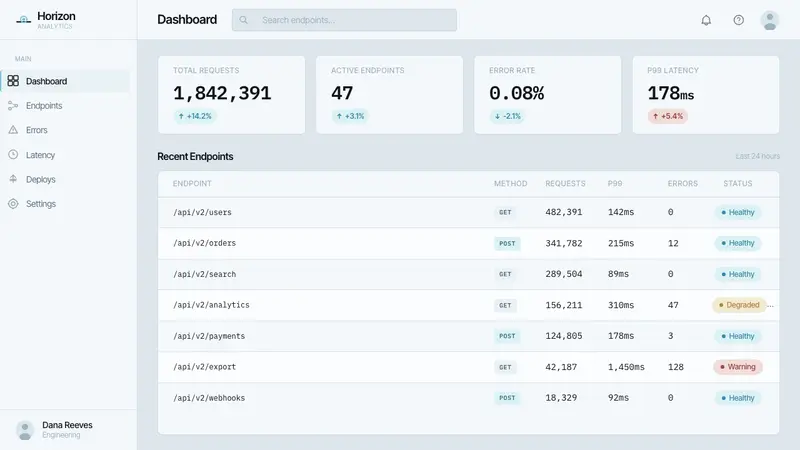
Task: Focus the Search endpoints field
Action: point(344,20)
